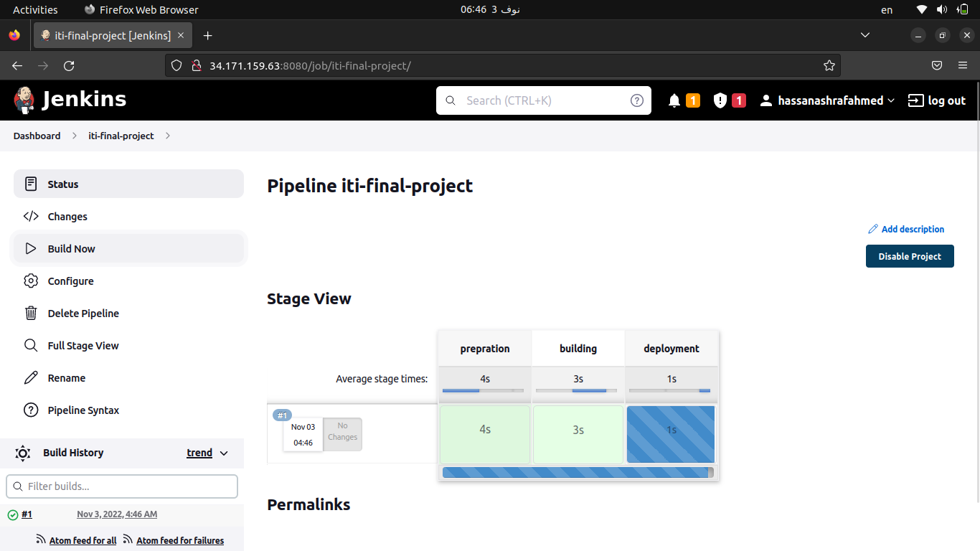Click the prepration stage progress bar
Screen dimensions: 980x551
tap(484, 390)
